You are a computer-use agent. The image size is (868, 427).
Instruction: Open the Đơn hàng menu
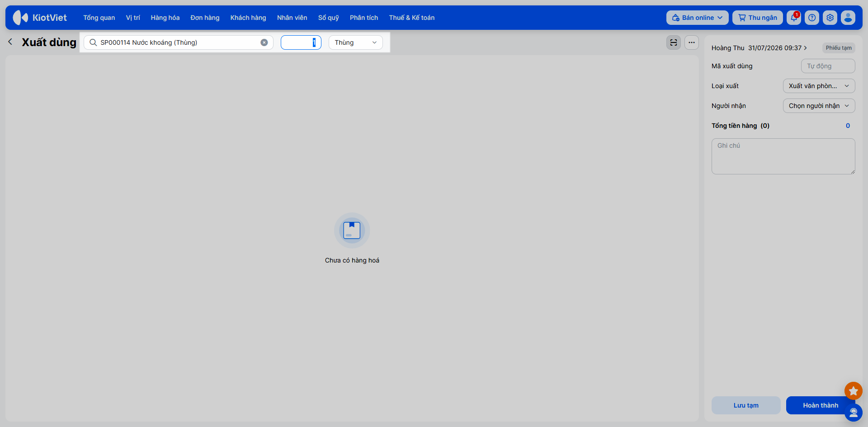[205, 18]
